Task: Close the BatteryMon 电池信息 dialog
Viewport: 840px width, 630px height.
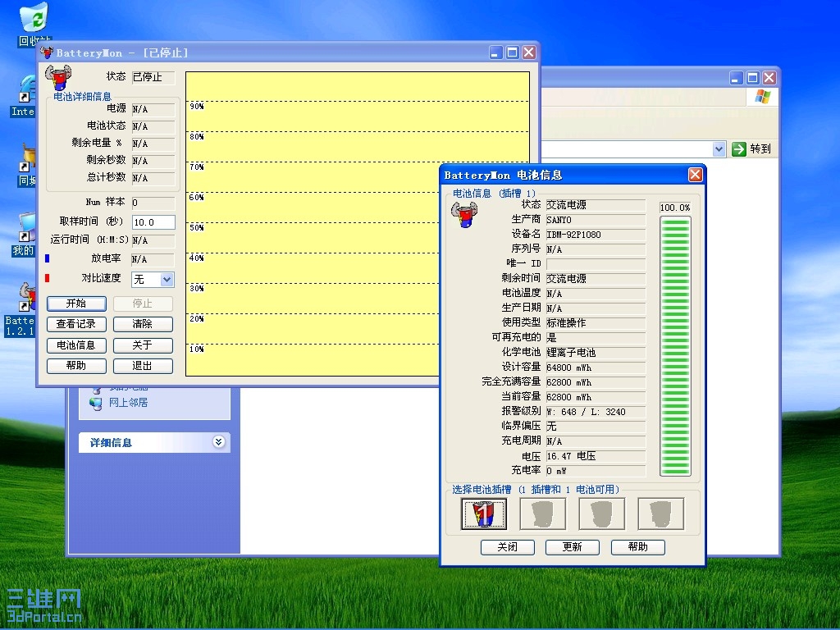Action: (x=695, y=175)
